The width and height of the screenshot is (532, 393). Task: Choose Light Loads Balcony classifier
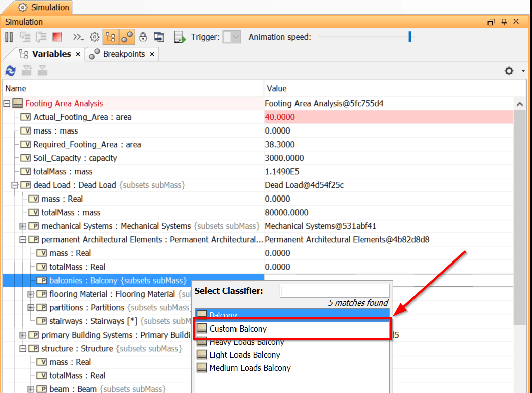[x=292, y=355]
